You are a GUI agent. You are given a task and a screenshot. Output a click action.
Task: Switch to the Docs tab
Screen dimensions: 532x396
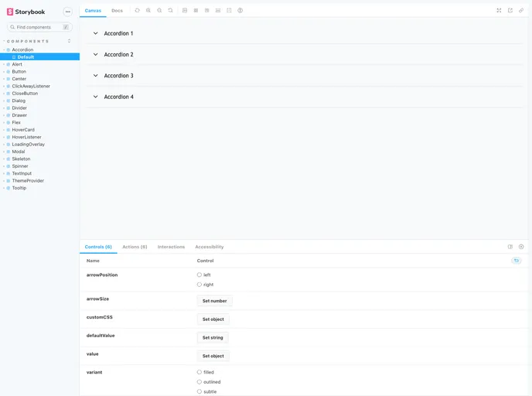pos(117,11)
